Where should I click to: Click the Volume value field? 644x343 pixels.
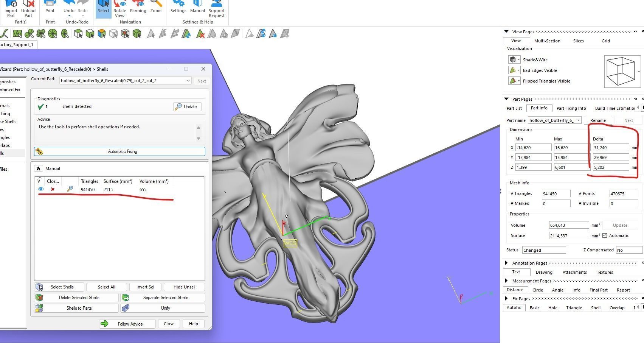[x=569, y=225]
